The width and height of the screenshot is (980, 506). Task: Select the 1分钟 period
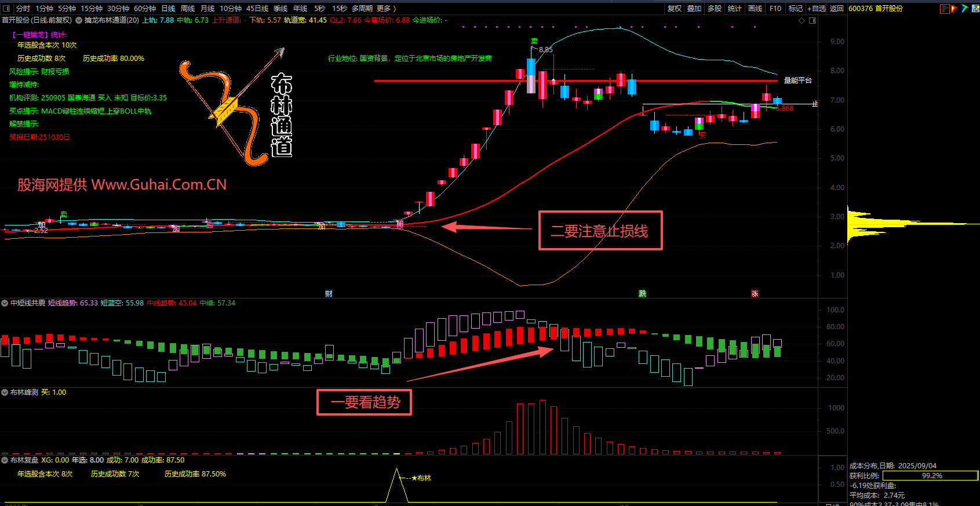pyautogui.click(x=45, y=9)
